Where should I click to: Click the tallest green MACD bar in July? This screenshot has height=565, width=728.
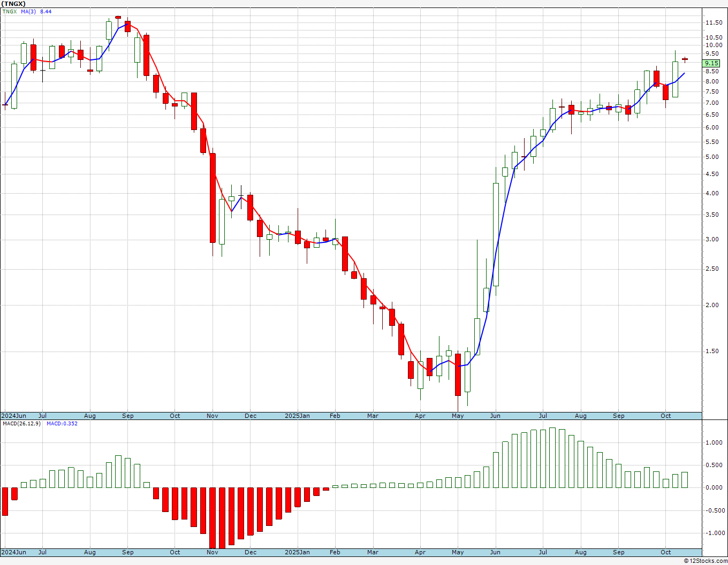click(552, 457)
